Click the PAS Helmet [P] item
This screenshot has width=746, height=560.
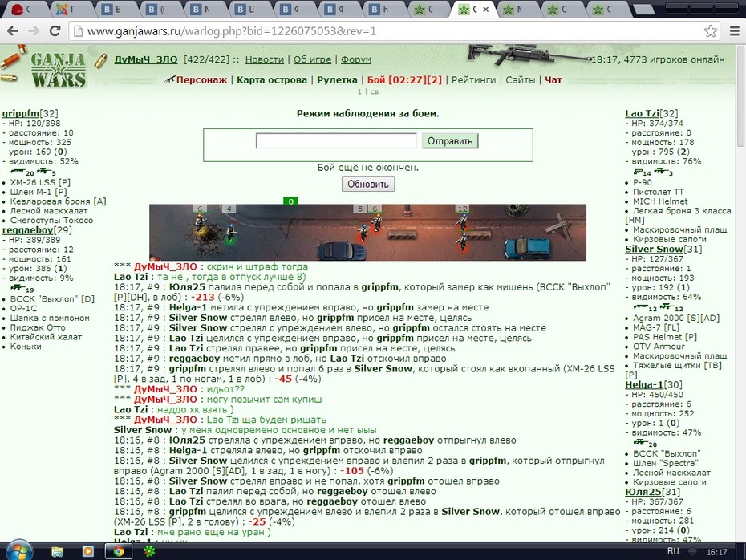[665, 337]
